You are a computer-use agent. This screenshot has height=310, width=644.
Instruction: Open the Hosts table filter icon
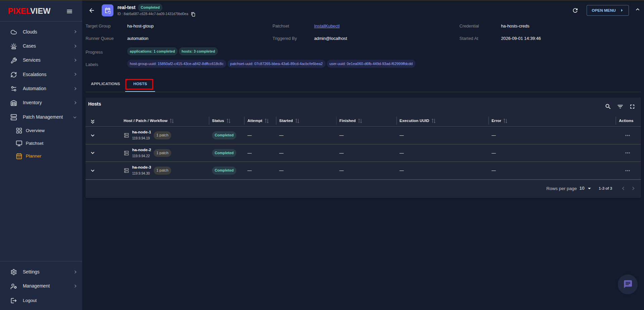click(620, 107)
